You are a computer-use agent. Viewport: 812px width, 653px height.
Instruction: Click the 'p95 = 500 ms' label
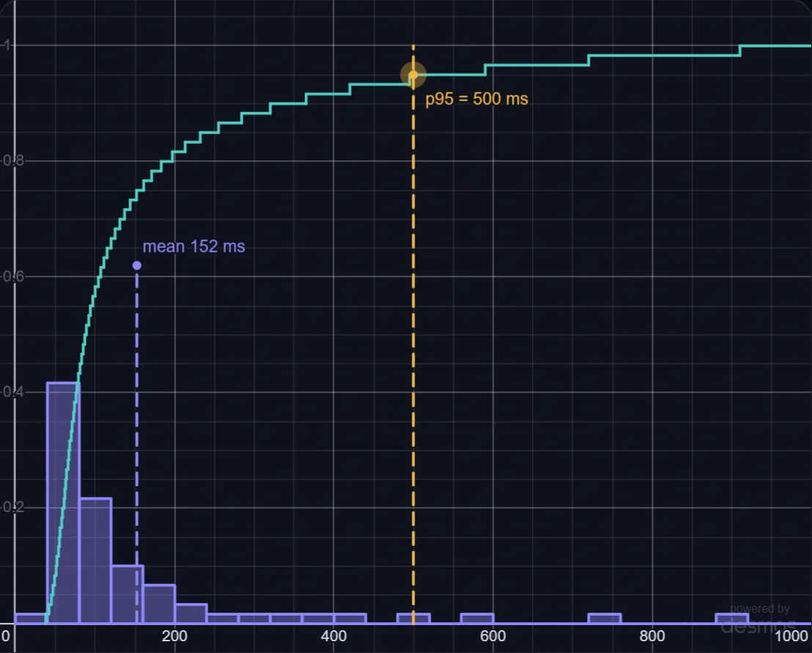477,99
